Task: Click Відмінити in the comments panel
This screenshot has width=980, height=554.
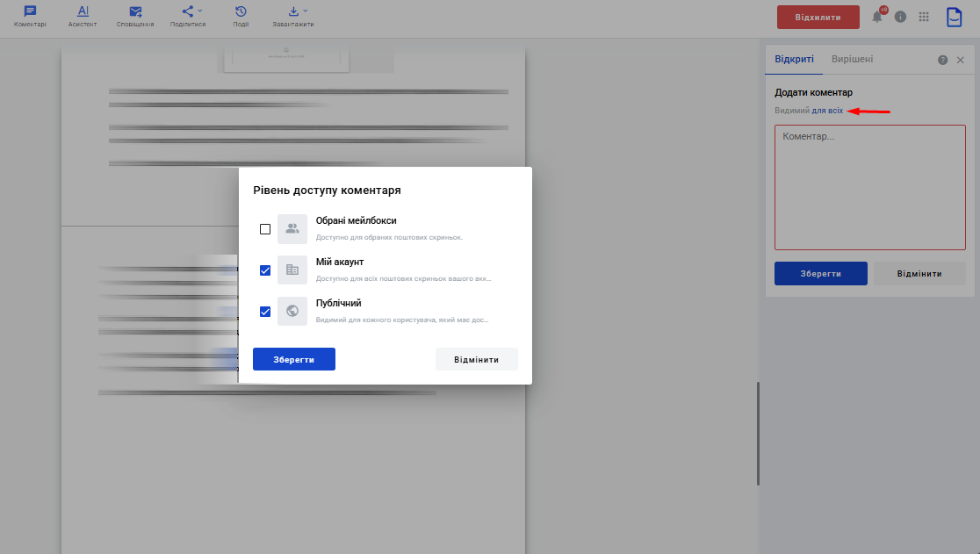Action: tap(919, 274)
